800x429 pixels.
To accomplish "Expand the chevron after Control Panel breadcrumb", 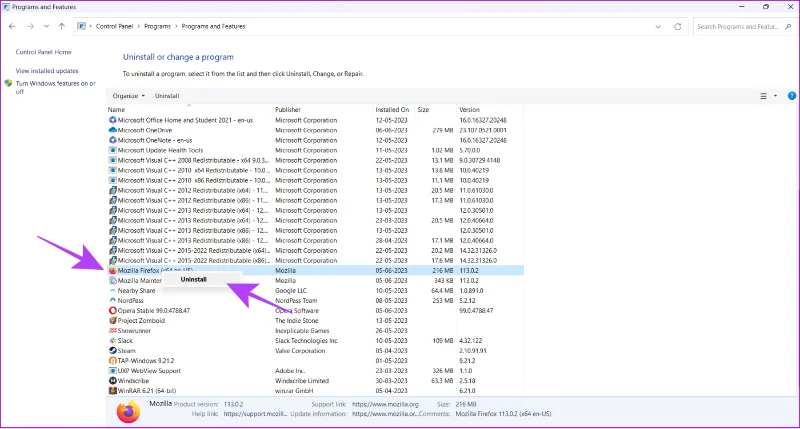I will (138, 26).
